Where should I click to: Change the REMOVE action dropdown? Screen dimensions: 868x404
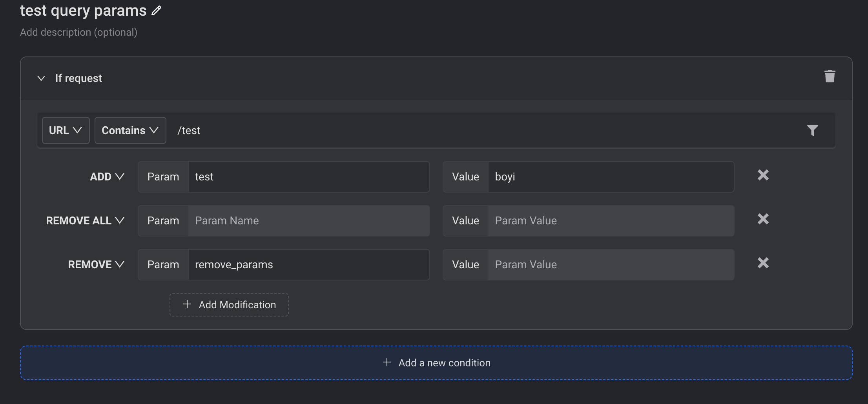(x=96, y=265)
